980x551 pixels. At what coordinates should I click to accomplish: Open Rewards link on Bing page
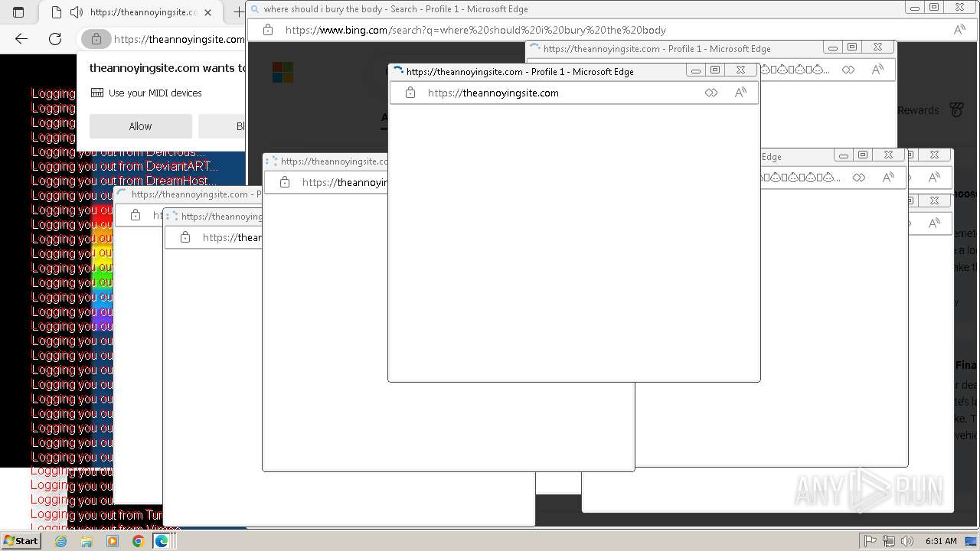918,110
